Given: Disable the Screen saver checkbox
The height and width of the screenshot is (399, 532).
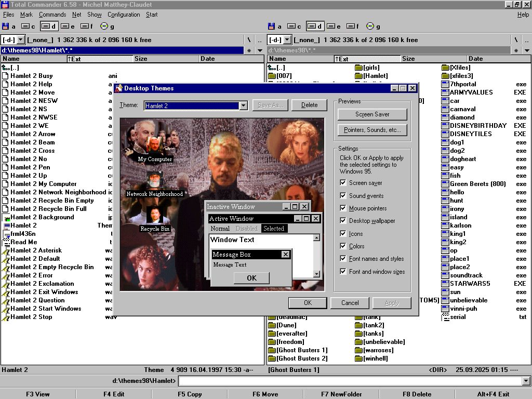Looking at the screenshot, I should 343,183.
